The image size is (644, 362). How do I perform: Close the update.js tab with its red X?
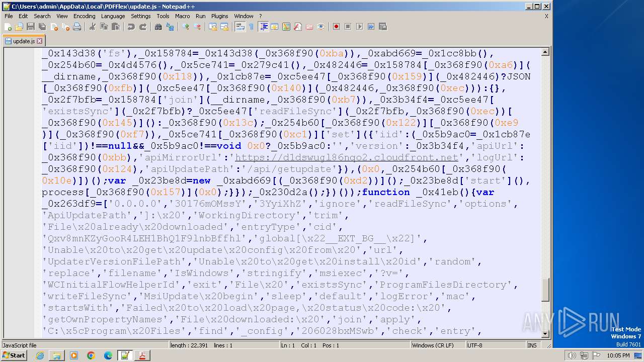click(40, 41)
